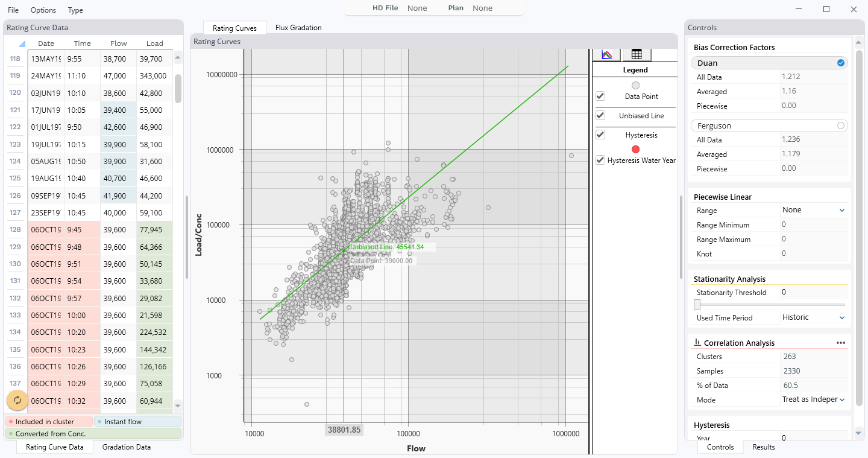Select the Ferguson bias correction option
The width and height of the screenshot is (868, 458).
(840, 126)
